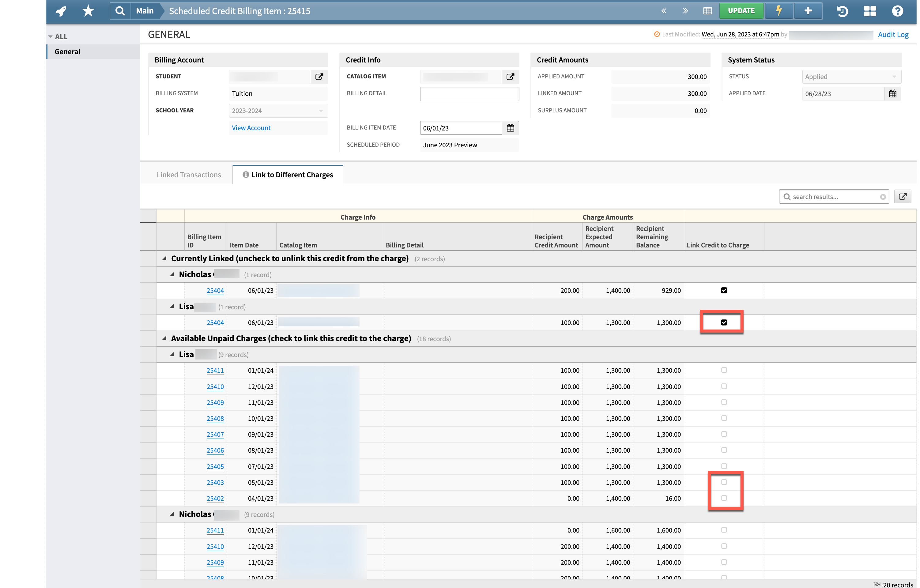Image resolution: width=920 pixels, height=588 pixels.
Task: Open search using the magnifier icon
Action: [120, 11]
